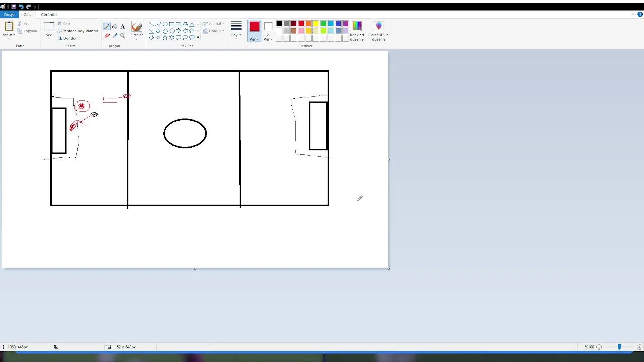Viewport: 644px width, 362px height.
Task: Click the Kopyala copy button
Action: click(x=27, y=31)
